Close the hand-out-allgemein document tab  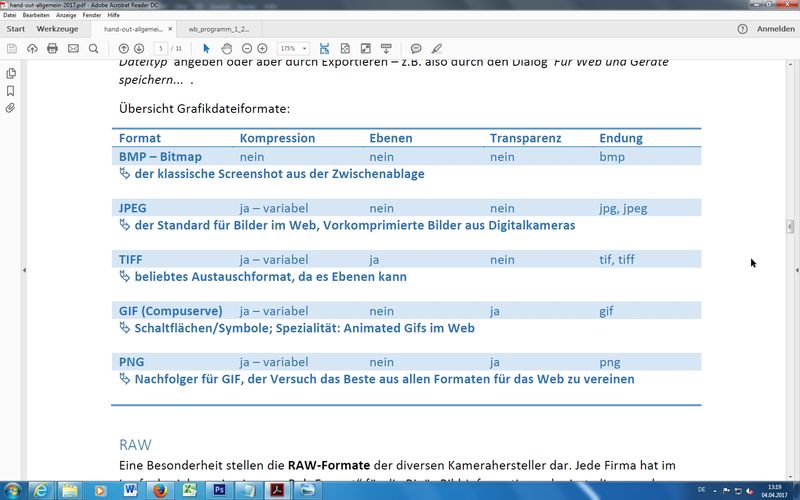(170, 29)
